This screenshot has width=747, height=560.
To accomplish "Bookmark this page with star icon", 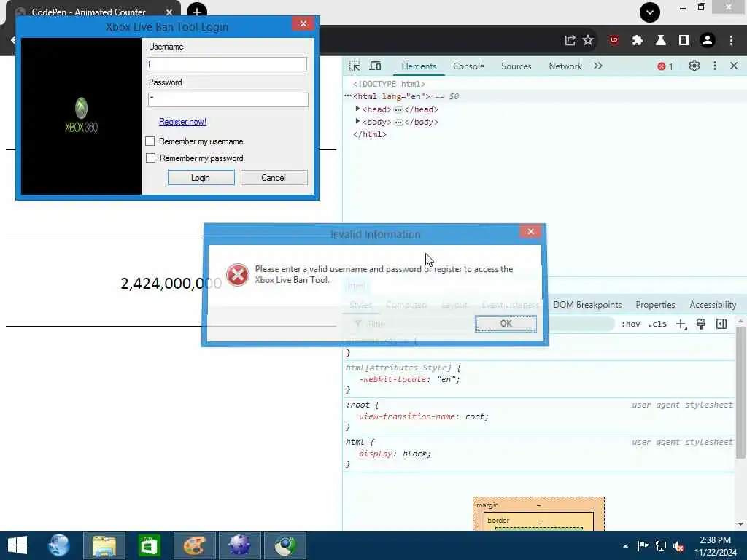I will click(589, 40).
